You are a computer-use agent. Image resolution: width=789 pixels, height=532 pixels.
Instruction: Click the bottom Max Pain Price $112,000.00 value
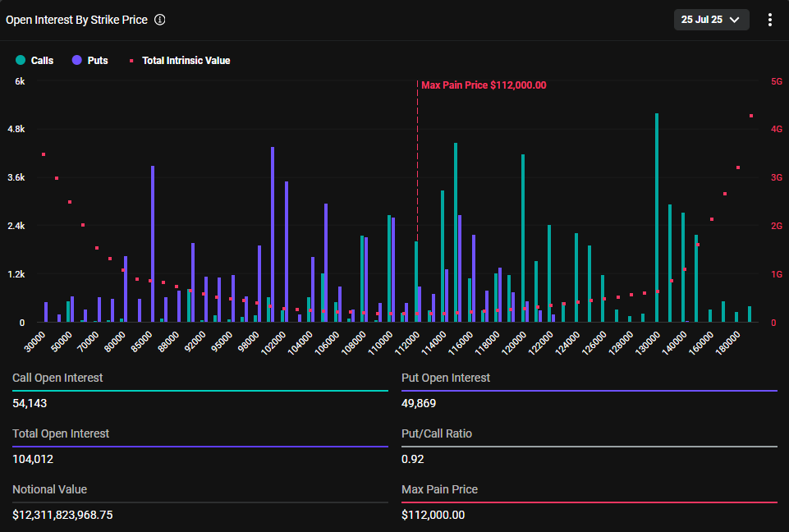tap(433, 515)
